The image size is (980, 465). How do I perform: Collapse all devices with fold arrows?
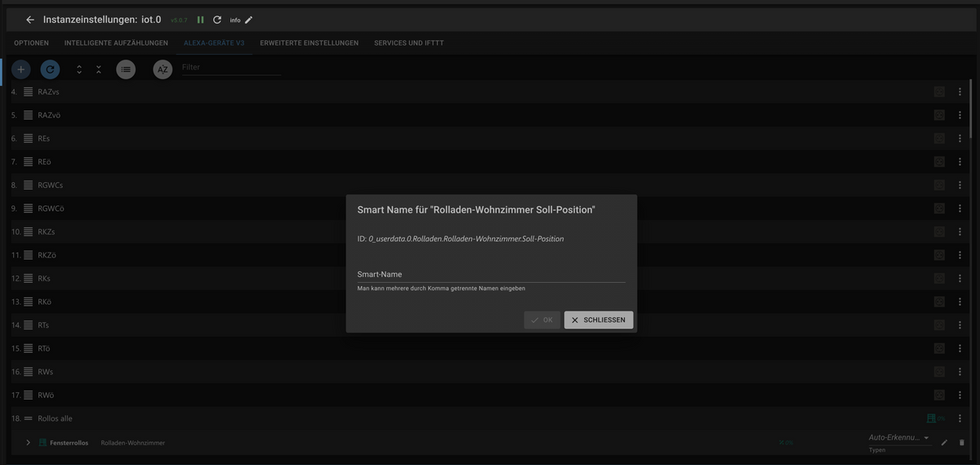[x=99, y=69]
